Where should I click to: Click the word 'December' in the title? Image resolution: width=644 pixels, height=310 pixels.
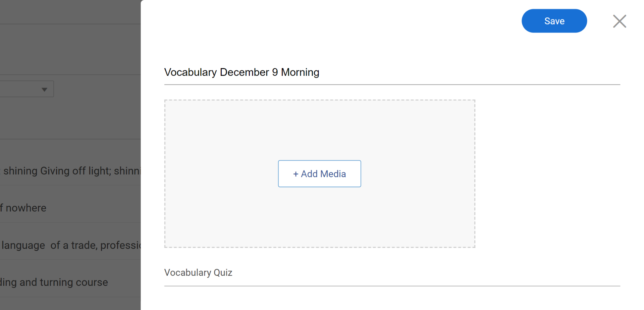[245, 72]
